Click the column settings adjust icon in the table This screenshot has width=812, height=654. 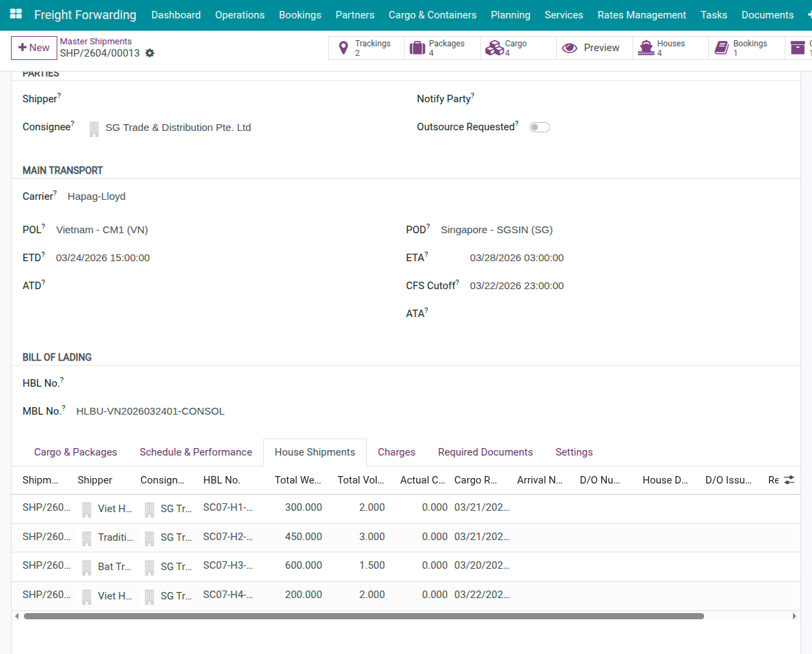[789, 480]
